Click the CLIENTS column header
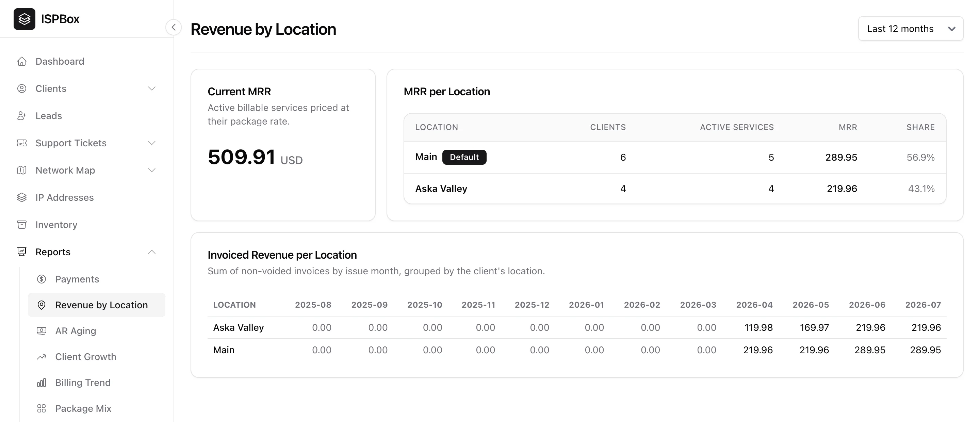This screenshot has width=980, height=422. tap(608, 127)
